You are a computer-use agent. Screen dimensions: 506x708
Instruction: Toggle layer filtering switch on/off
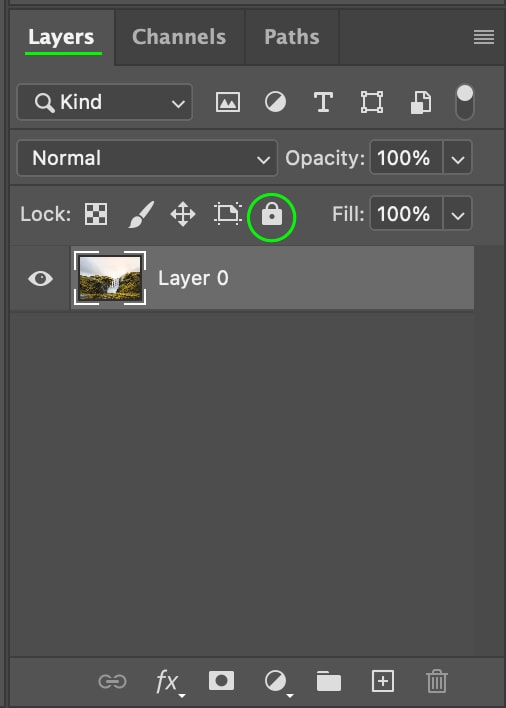point(465,102)
